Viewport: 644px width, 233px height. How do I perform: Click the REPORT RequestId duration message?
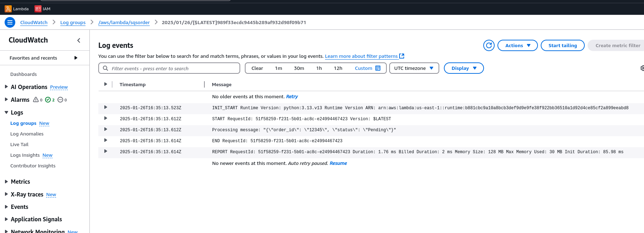click(x=418, y=152)
